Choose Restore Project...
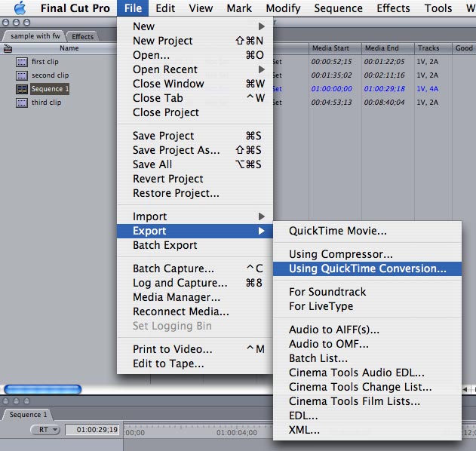This screenshot has height=451, width=476. coord(195,193)
